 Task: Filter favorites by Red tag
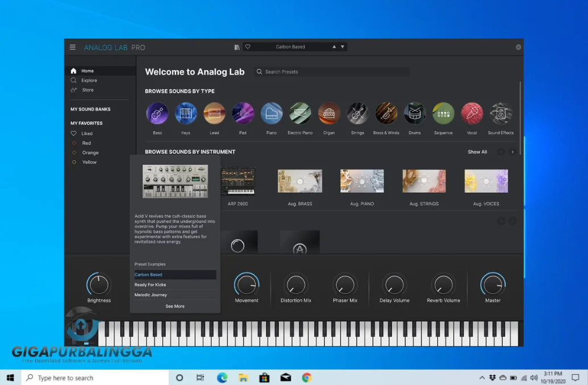click(x=86, y=143)
